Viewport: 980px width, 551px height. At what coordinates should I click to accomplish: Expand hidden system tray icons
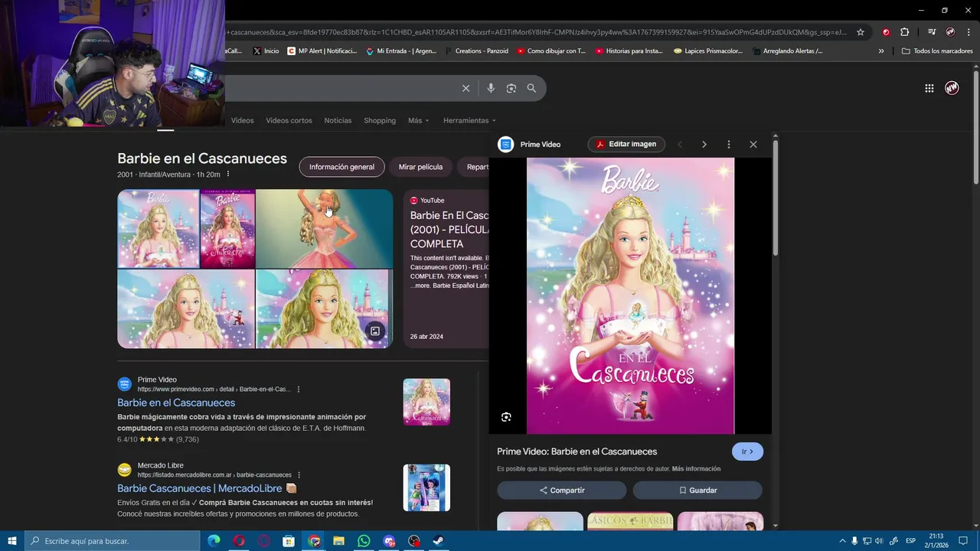click(842, 541)
